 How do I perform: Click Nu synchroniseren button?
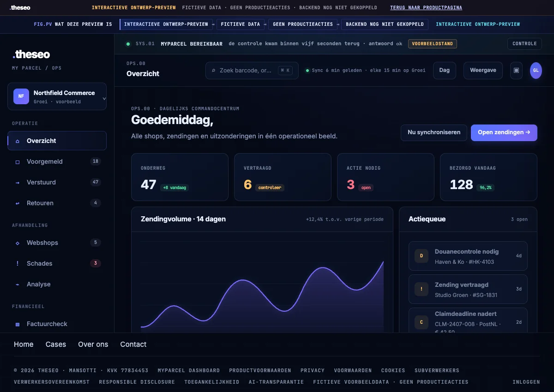pyautogui.click(x=434, y=132)
